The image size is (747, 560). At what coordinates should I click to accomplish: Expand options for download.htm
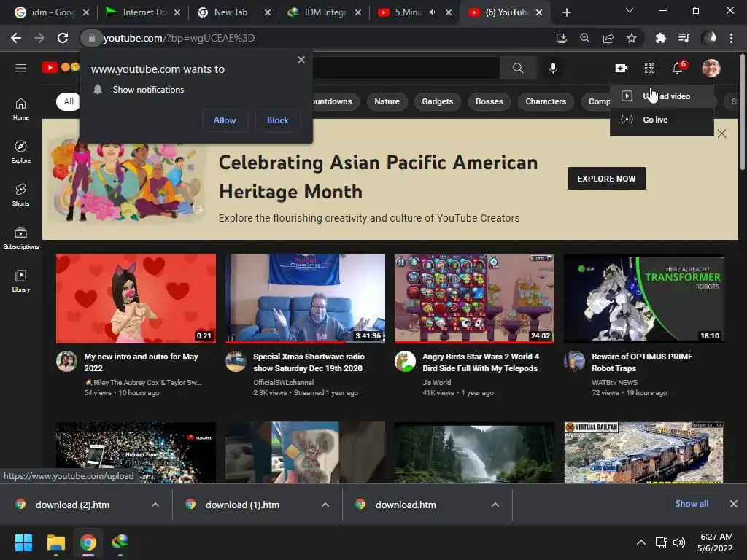tap(495, 505)
